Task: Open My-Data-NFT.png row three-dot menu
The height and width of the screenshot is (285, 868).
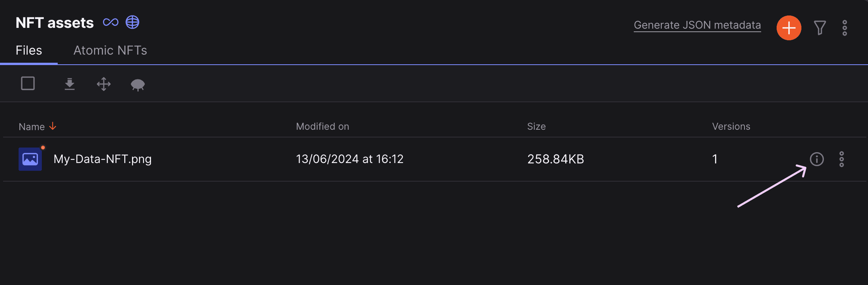Action: coord(841,159)
